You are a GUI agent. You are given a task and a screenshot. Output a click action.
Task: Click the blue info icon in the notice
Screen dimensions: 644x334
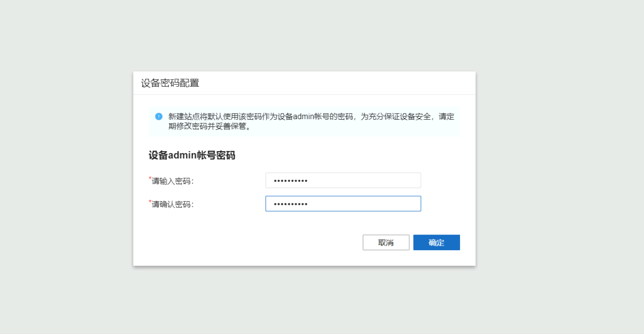pyautogui.click(x=159, y=116)
